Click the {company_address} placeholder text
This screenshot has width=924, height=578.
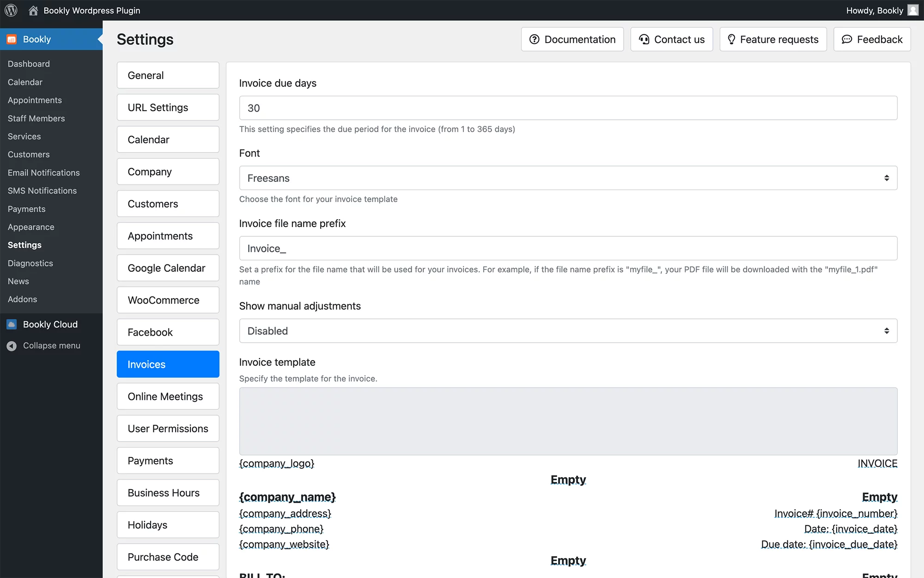pyautogui.click(x=285, y=514)
